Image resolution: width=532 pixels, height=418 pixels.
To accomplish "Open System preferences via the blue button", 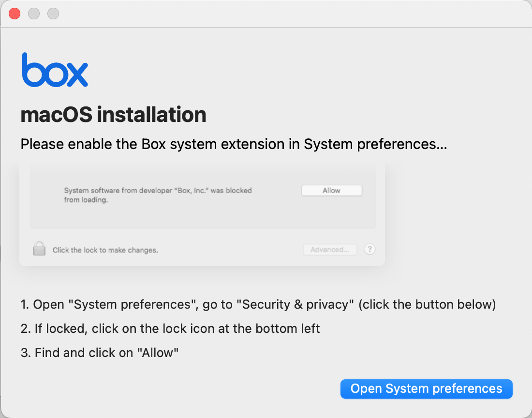I will point(426,389).
